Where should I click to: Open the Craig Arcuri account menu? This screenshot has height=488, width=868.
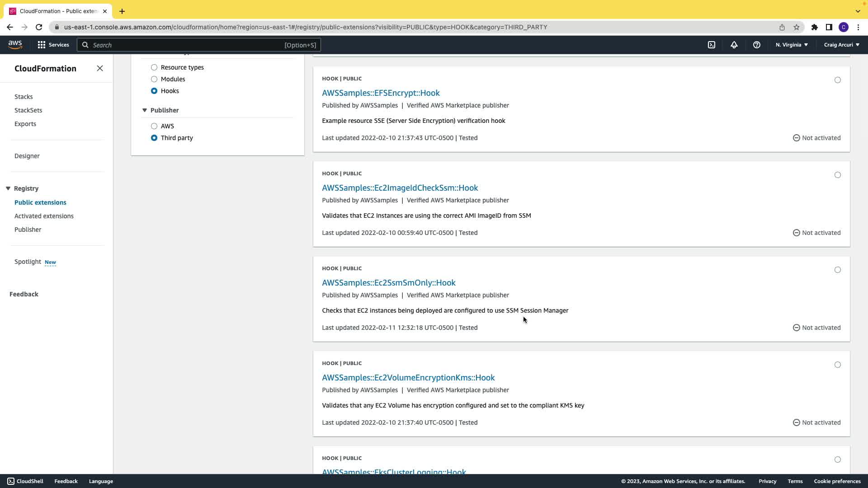[841, 45]
